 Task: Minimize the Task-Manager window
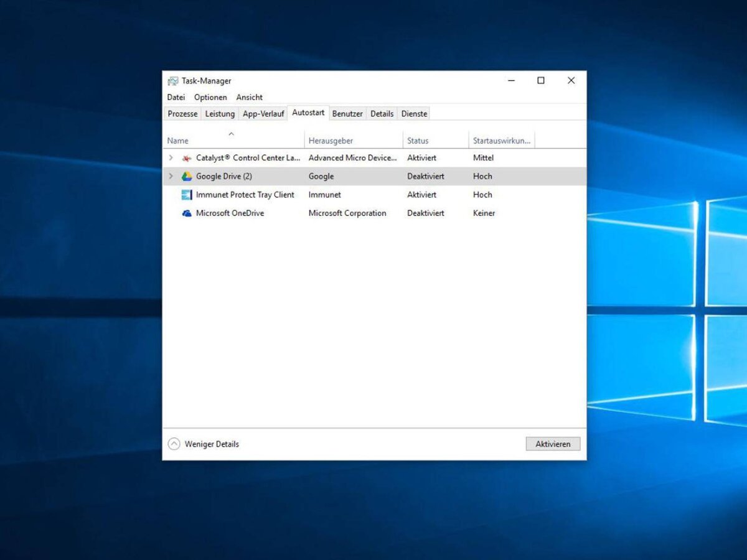(511, 81)
